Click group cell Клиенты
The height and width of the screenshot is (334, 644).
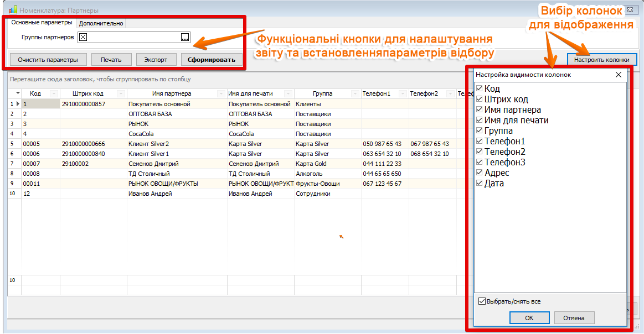328,104
